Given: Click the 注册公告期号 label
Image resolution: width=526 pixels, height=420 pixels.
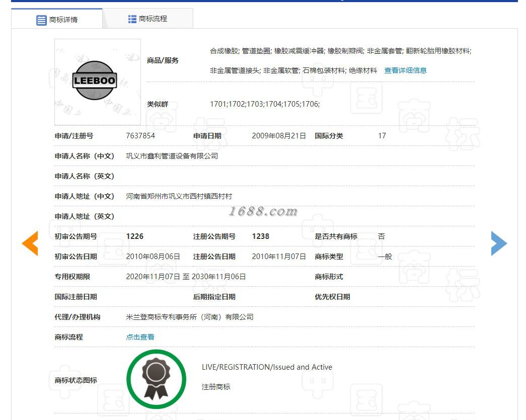Looking at the screenshot, I should click(214, 236).
